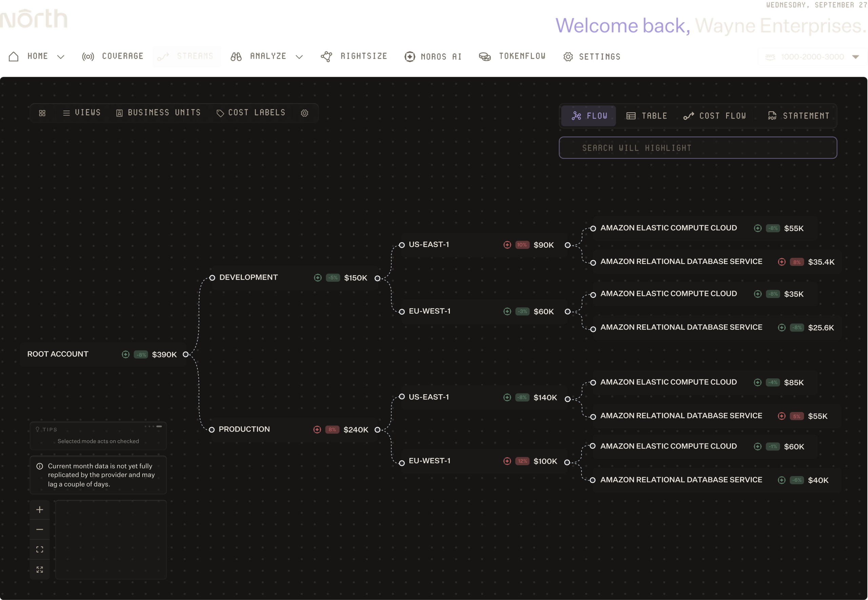Click the 10% badge on US-EAST-1 $90K
The image size is (868, 600).
pyautogui.click(x=522, y=245)
